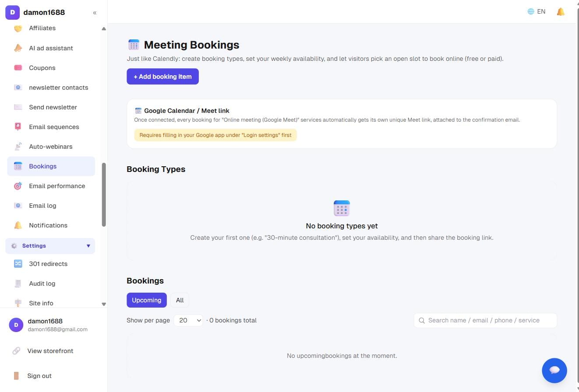Click the Google app Login settings notice

click(x=215, y=135)
